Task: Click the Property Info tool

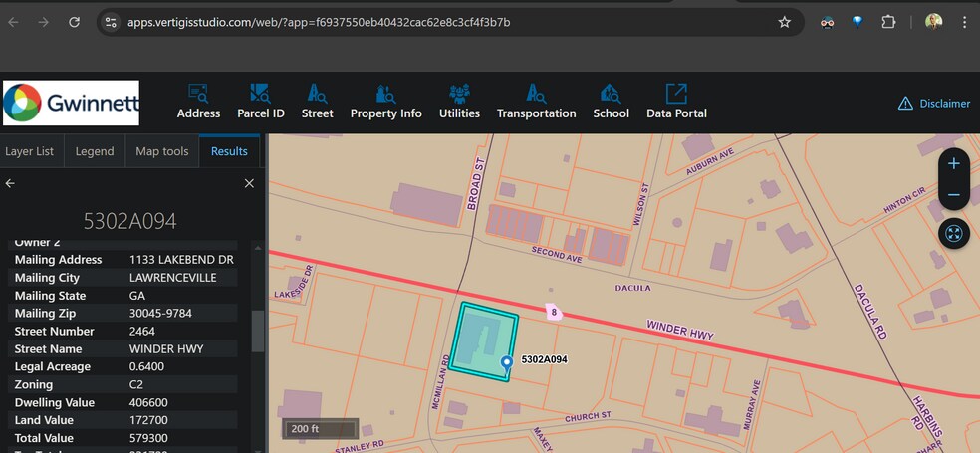Action: click(x=385, y=103)
